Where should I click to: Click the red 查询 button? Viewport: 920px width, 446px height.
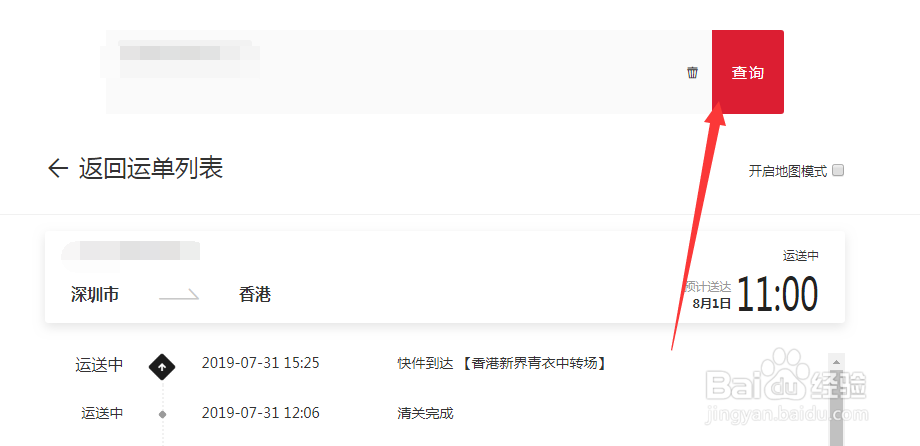748,72
